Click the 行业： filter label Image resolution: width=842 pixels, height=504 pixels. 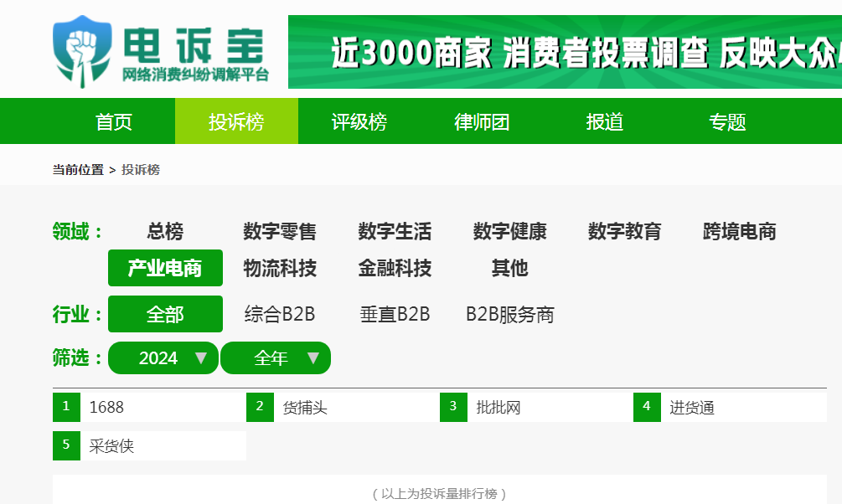click(x=78, y=314)
